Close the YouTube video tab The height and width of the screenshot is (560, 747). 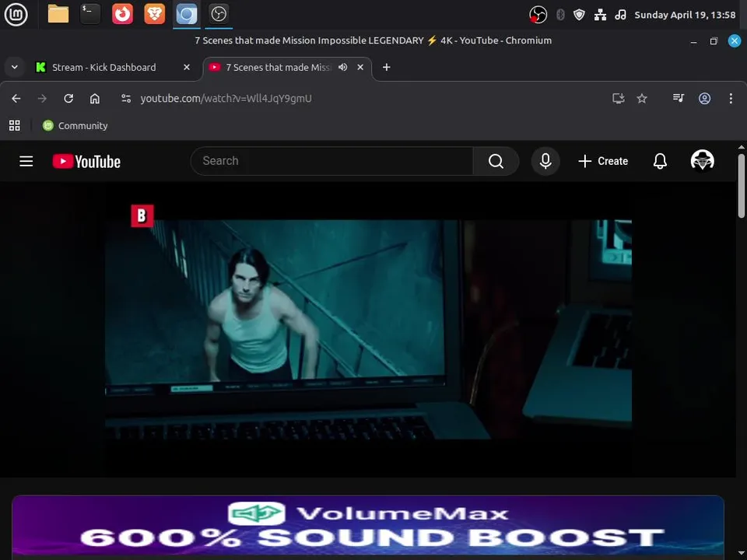[360, 67]
